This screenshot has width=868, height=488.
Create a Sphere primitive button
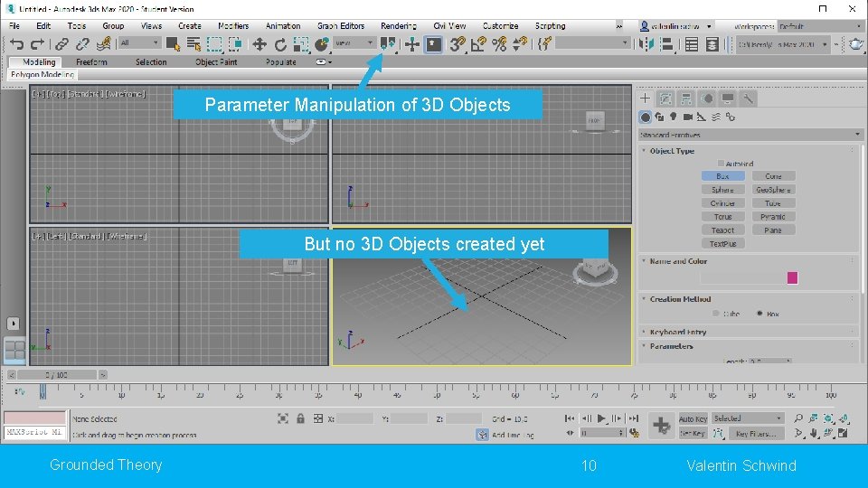[x=723, y=189]
